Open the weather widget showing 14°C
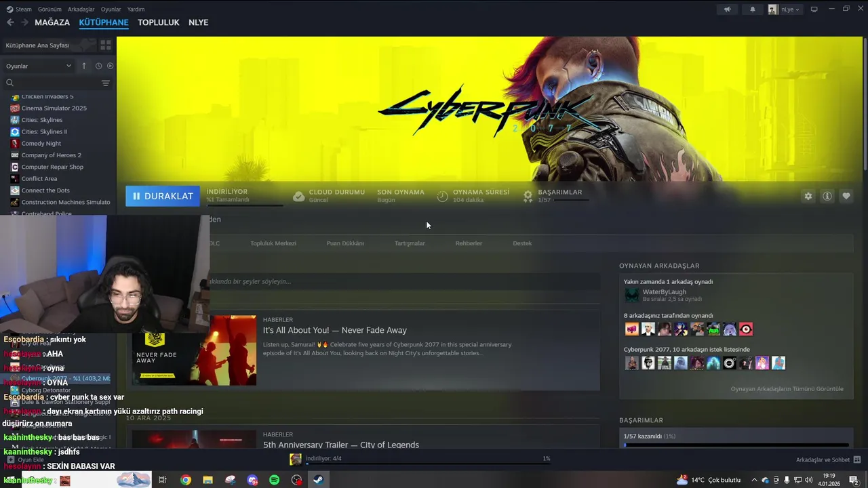This screenshot has width=868, height=488. coord(709,480)
